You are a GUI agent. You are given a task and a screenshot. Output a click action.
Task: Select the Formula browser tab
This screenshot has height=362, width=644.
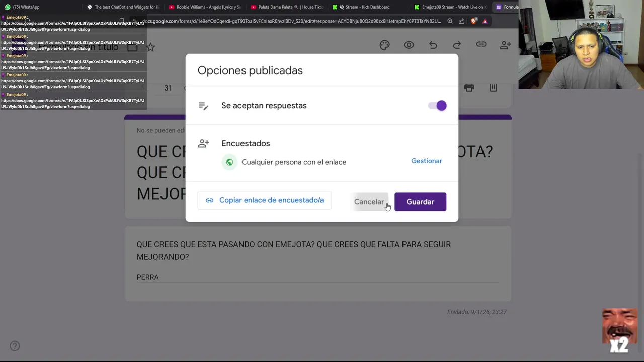coord(506,7)
